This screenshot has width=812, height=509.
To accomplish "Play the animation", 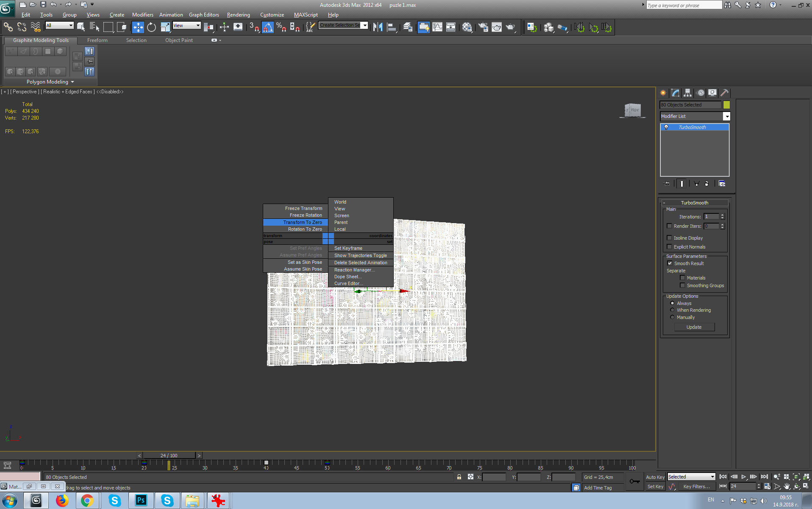I will pyautogui.click(x=744, y=477).
